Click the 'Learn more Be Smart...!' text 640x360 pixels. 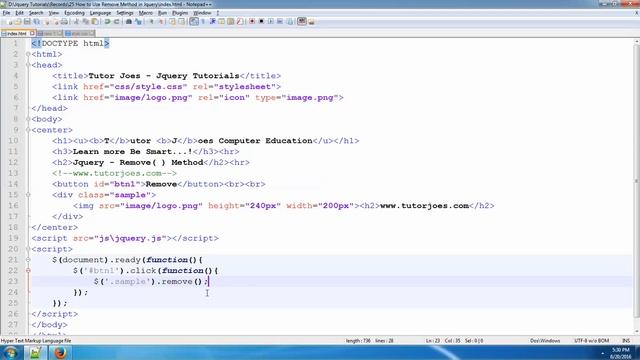pos(132,151)
